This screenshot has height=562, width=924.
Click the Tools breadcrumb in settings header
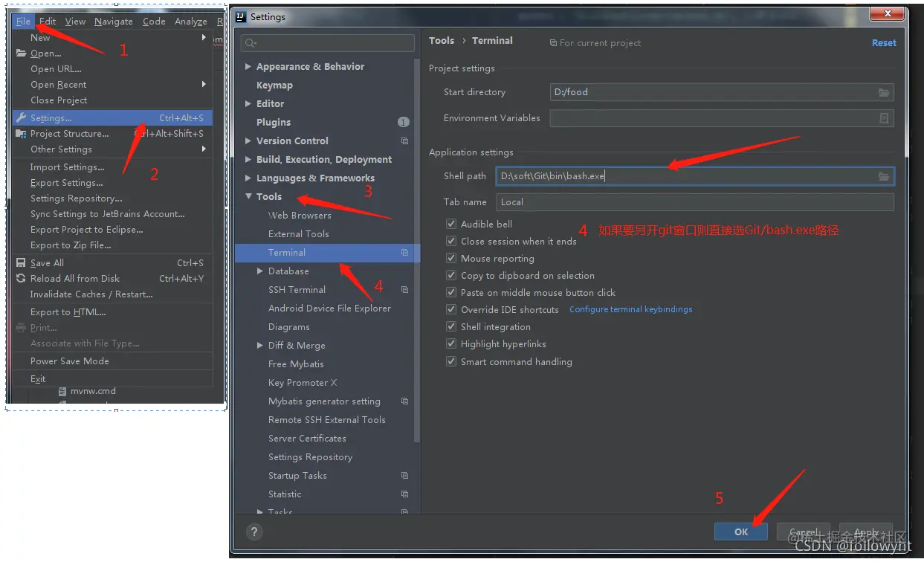442,41
